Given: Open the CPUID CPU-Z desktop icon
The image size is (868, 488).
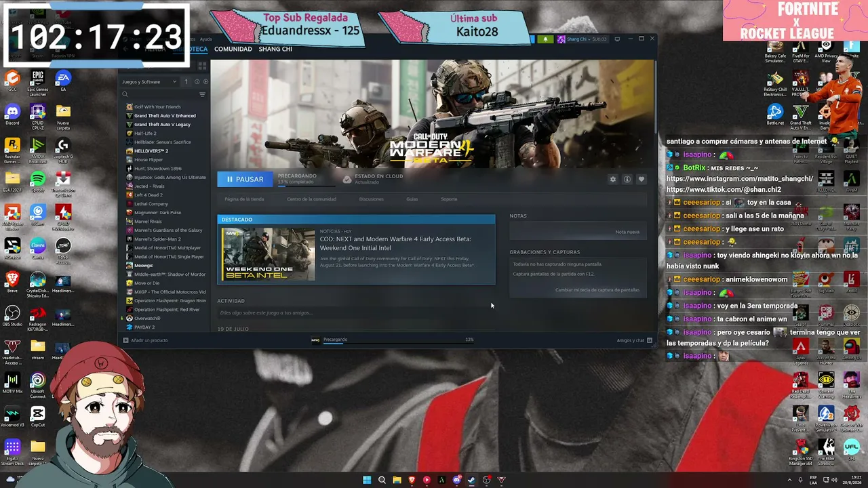Looking at the screenshot, I should pyautogui.click(x=38, y=117).
